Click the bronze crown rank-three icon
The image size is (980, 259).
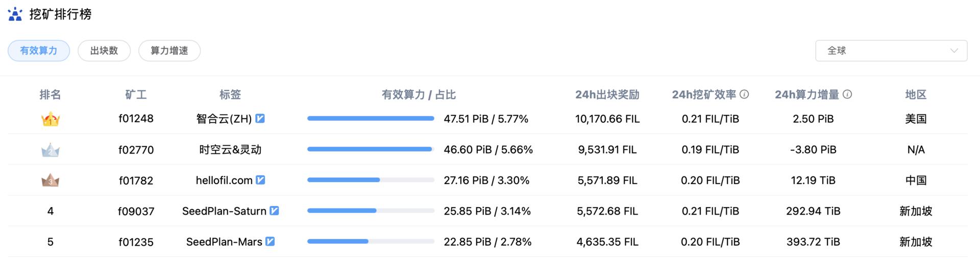tap(51, 180)
